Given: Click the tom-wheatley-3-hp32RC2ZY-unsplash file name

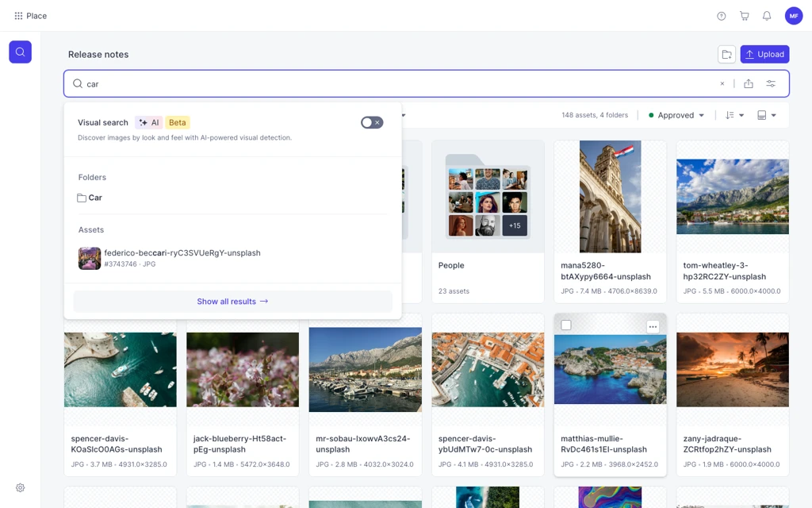Looking at the screenshot, I should [725, 271].
